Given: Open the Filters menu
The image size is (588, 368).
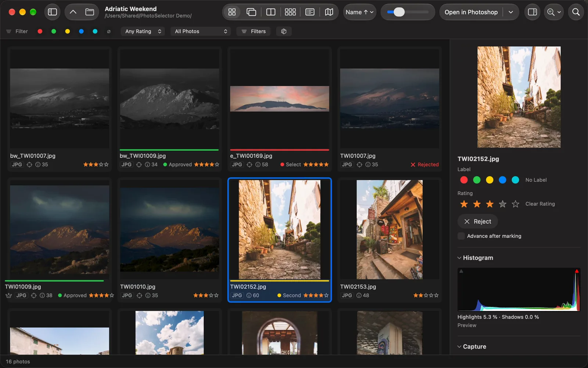Looking at the screenshot, I should point(253,31).
